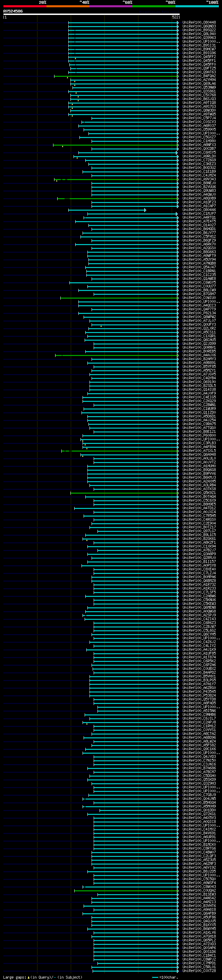The width and height of the screenshot is (222, 980).
Task: Click the green alignment bar of UniRef100_B4FQA2
Action: click(116, 76)
